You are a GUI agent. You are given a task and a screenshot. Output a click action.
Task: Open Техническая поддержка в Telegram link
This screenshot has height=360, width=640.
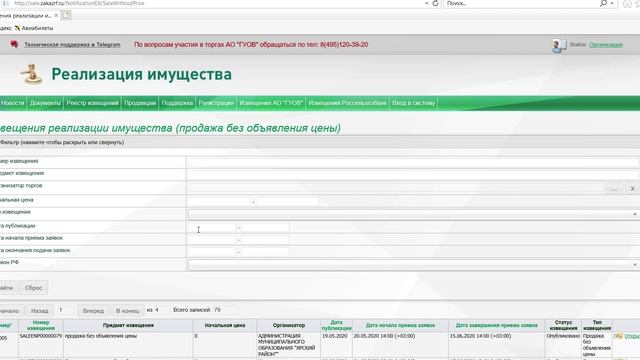pos(72,44)
